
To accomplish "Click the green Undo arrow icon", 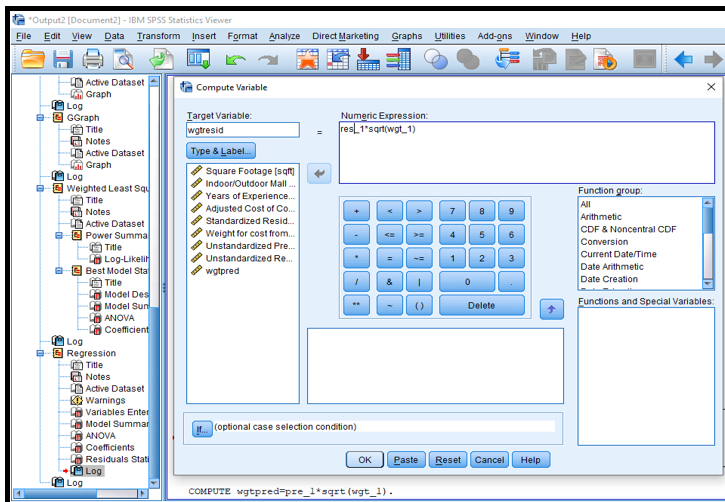I will coord(235,60).
